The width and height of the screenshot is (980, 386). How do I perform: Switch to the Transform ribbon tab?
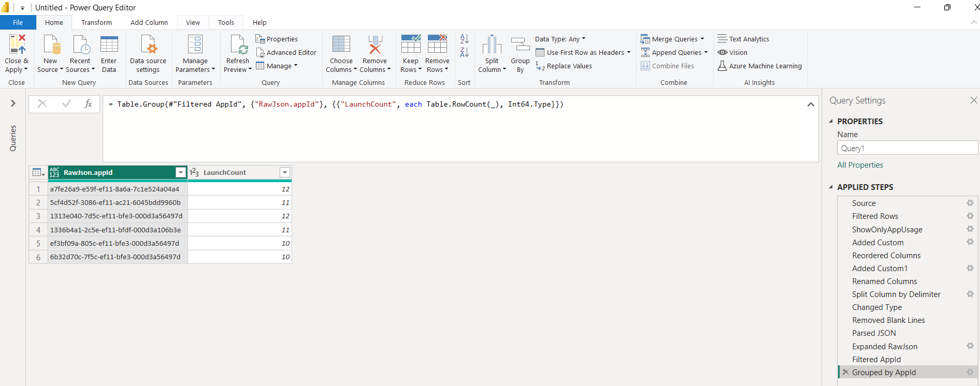(96, 22)
